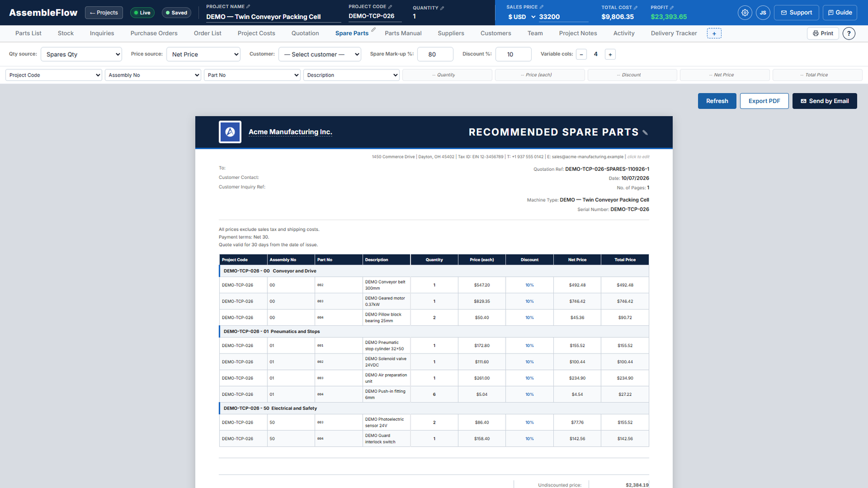Click the Acme Manufacturing logo image
Viewport: 868px width, 488px height.
[230, 132]
